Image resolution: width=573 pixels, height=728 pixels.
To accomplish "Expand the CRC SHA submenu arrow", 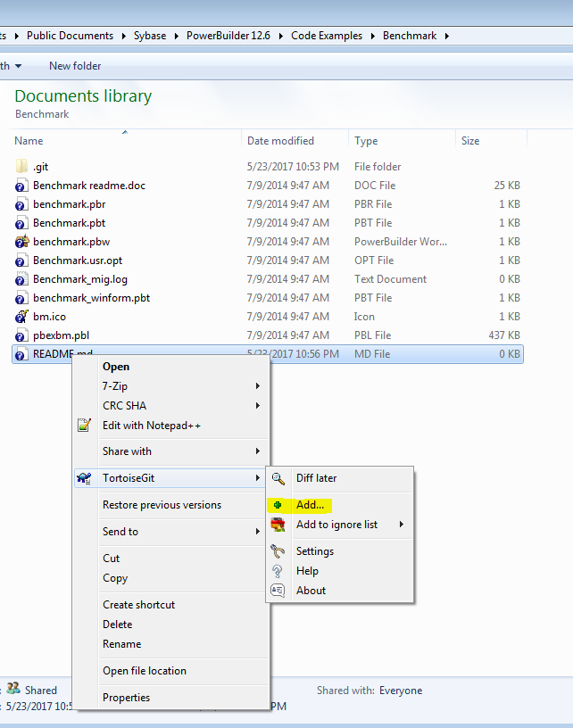I will (258, 405).
